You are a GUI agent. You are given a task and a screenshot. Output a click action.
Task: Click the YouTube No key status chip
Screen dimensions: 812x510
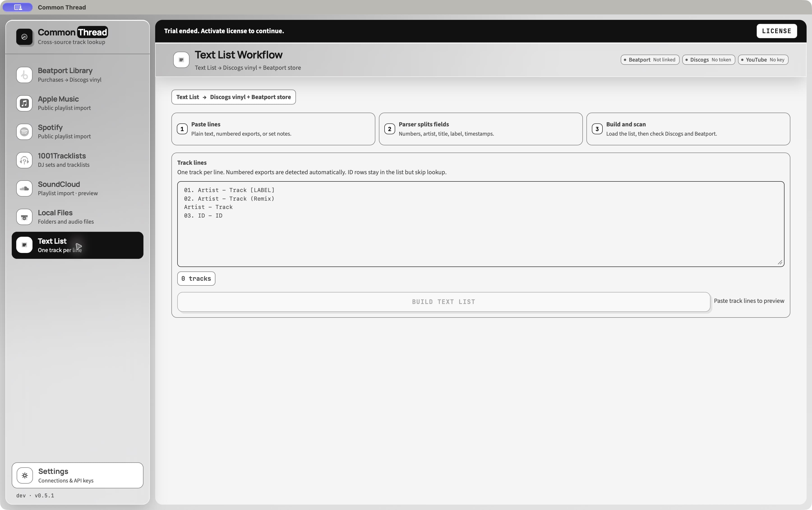[x=763, y=60]
